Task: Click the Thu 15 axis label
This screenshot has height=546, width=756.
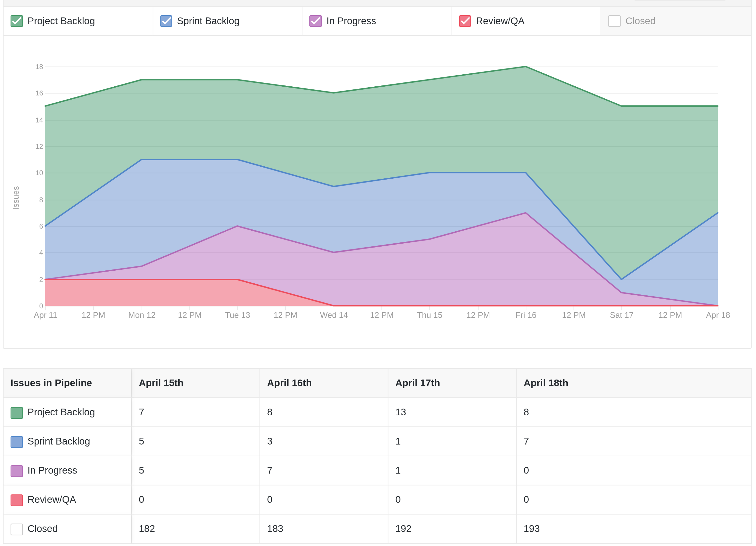Action: [x=429, y=315]
